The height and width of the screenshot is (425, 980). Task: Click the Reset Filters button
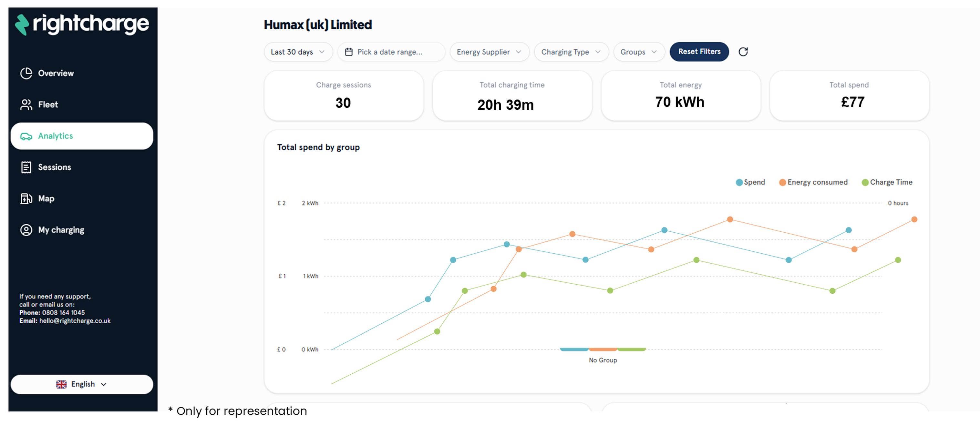pyautogui.click(x=699, y=52)
